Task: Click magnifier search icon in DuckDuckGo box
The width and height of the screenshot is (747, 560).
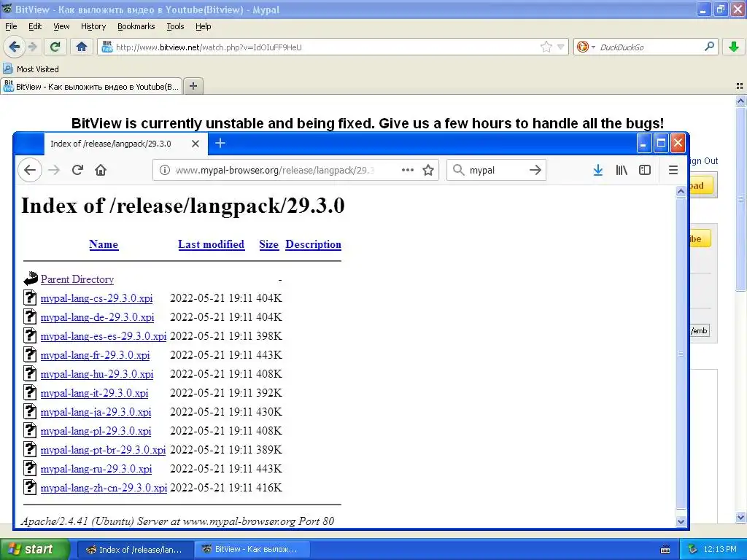Action: point(709,47)
